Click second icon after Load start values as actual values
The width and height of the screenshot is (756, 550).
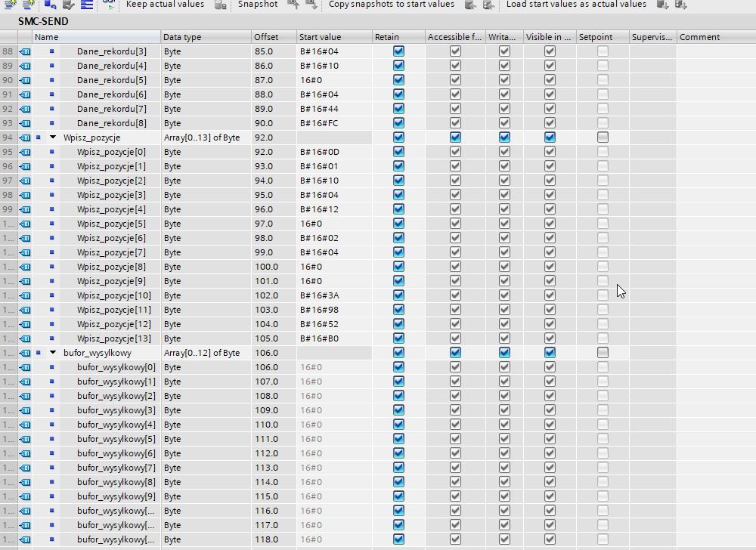[680, 5]
